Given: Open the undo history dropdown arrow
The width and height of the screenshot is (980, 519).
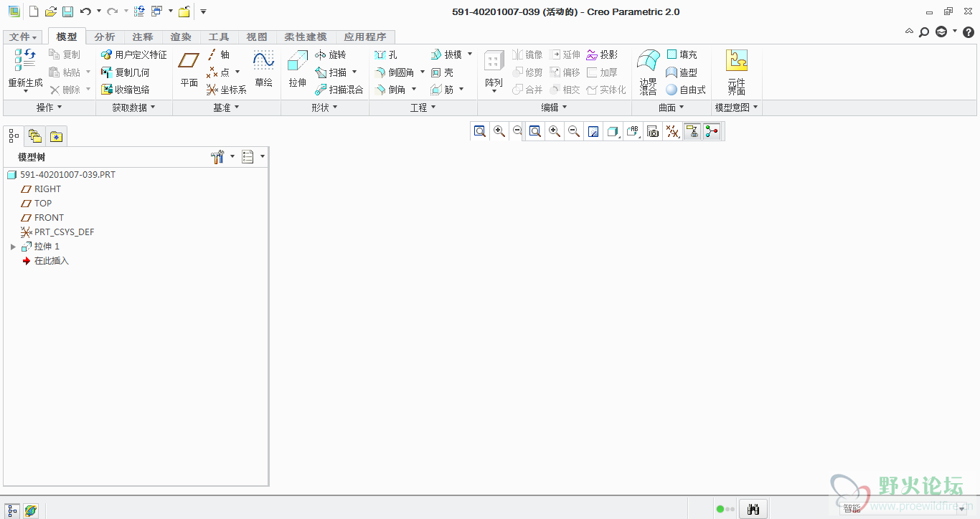Looking at the screenshot, I should [98, 11].
